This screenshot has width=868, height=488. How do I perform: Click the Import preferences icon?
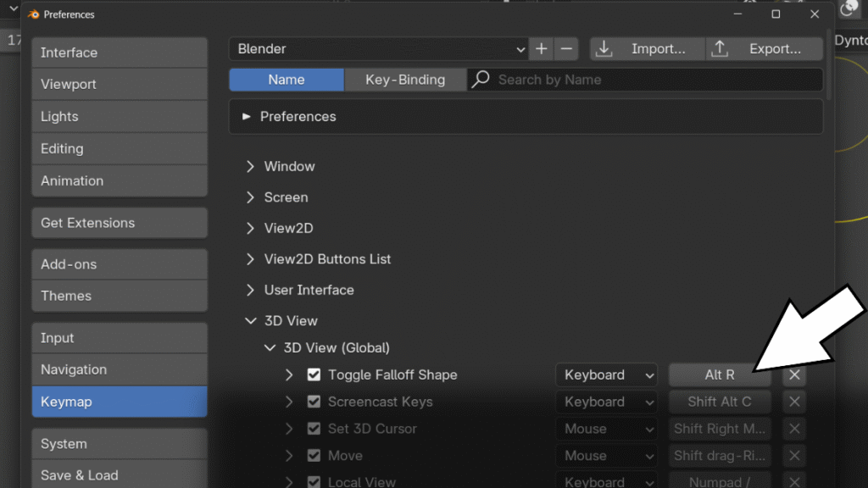(604, 48)
